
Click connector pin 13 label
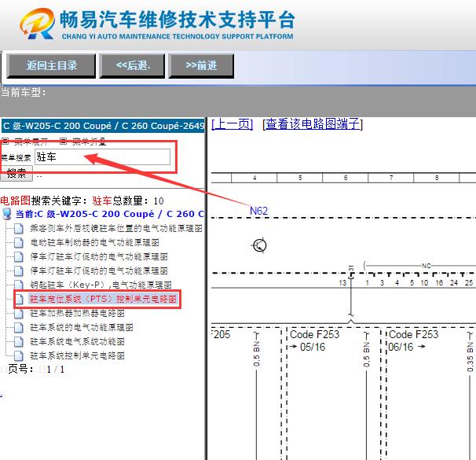342,283
